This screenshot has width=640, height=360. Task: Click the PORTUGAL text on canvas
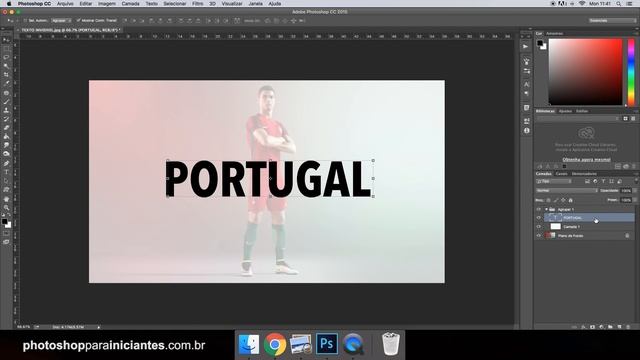pyautogui.click(x=269, y=179)
